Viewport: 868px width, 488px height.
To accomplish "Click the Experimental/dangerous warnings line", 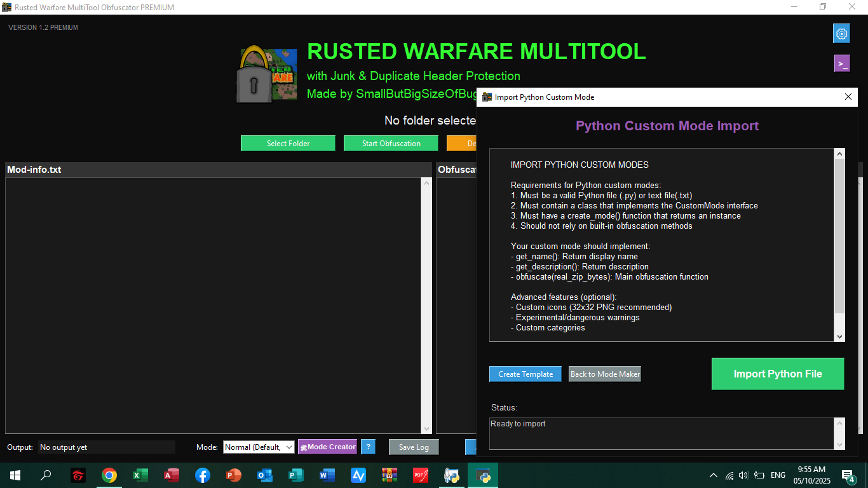I will coord(575,317).
